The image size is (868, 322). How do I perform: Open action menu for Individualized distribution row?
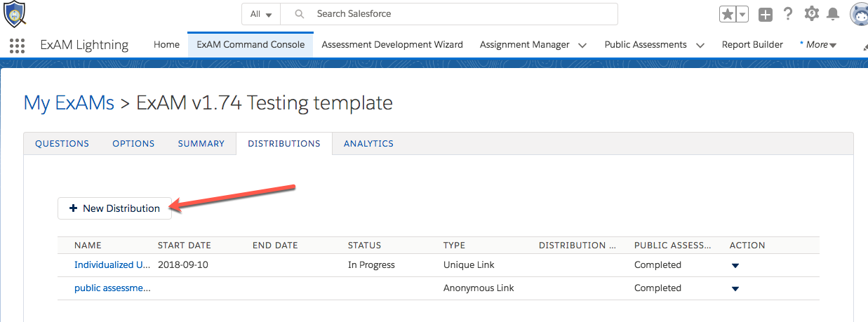pos(735,266)
